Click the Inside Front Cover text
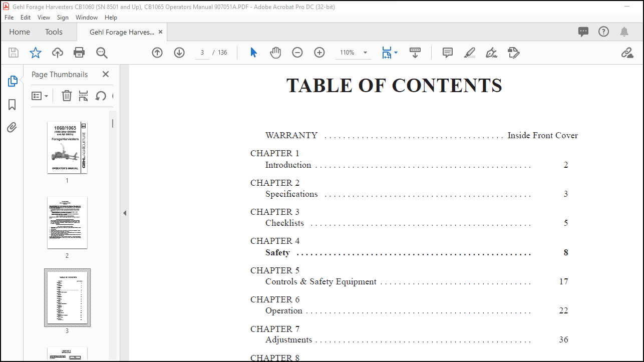The height and width of the screenshot is (362, 644). pos(543,135)
